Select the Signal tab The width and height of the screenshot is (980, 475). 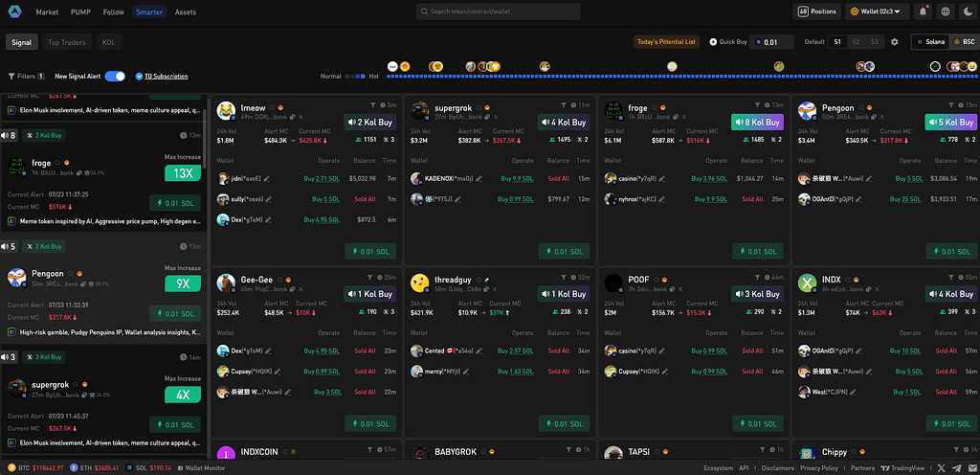(21, 42)
